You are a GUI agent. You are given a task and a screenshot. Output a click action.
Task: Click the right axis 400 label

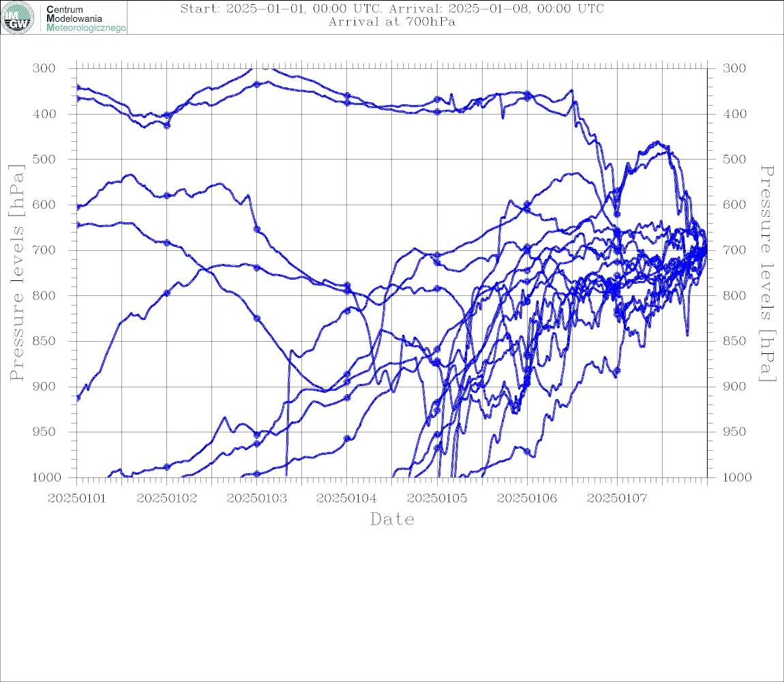(x=734, y=114)
